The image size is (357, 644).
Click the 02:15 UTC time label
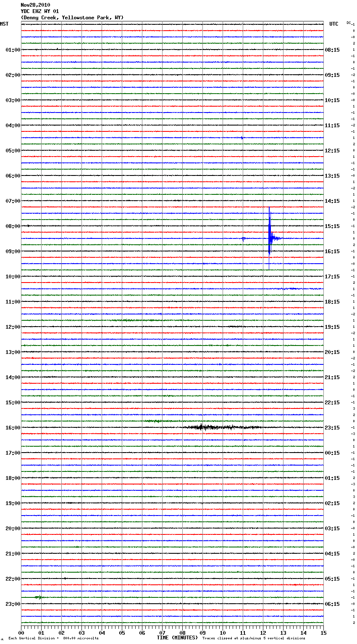pos(332,503)
